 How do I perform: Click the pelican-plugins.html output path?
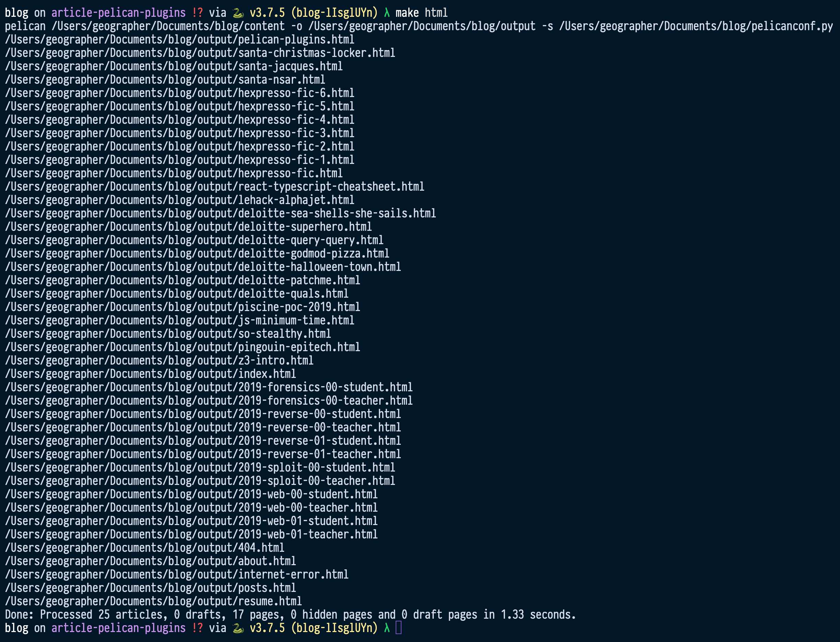(179, 39)
